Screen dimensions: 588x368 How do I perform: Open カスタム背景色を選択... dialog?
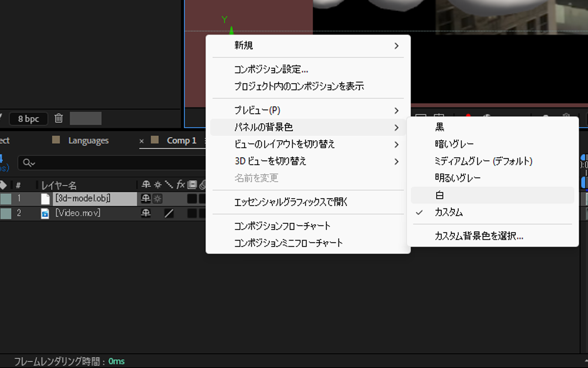(493, 236)
